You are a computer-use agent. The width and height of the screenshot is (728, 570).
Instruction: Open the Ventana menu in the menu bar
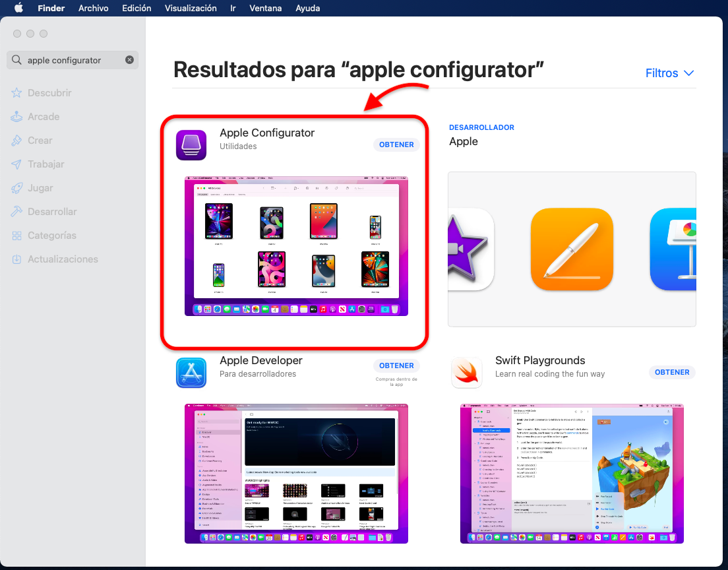(265, 8)
